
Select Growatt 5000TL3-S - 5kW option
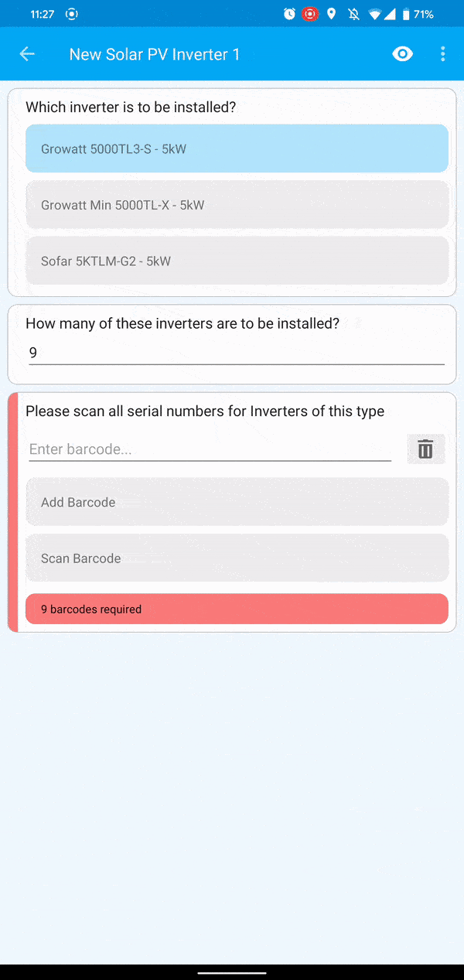[x=237, y=149]
